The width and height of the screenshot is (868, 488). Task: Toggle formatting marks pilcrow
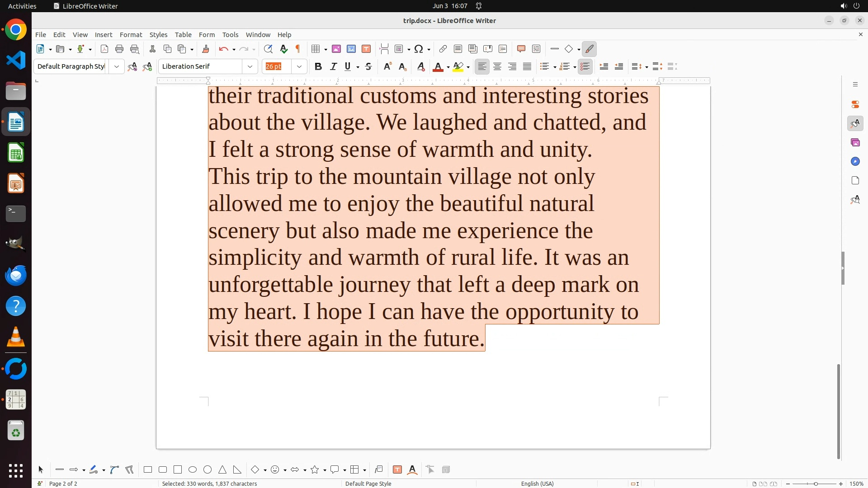(x=298, y=49)
